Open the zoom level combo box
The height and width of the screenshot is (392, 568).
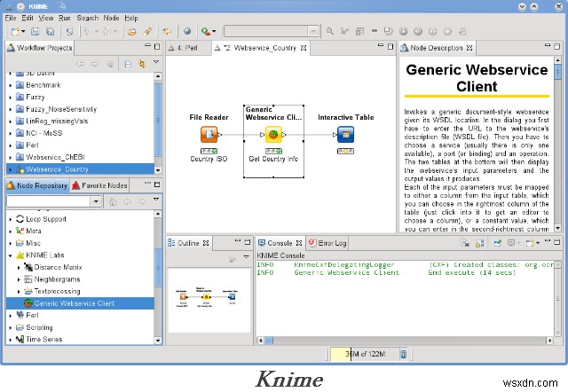pyautogui.click(x=313, y=32)
